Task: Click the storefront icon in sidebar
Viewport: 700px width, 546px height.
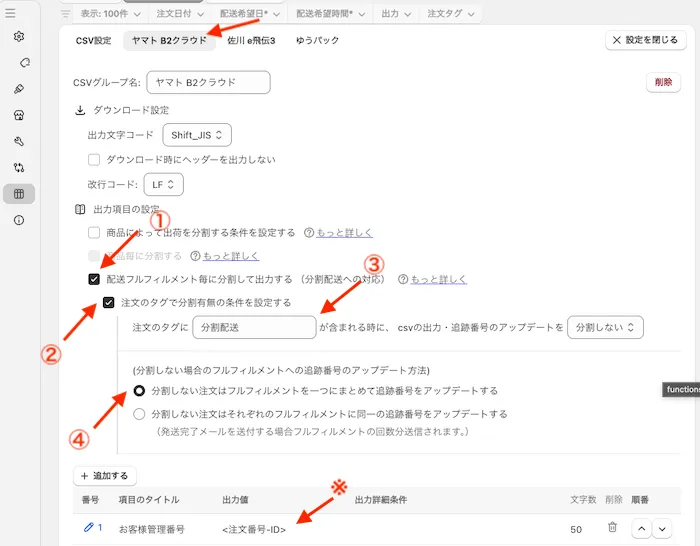Action: click(x=19, y=115)
